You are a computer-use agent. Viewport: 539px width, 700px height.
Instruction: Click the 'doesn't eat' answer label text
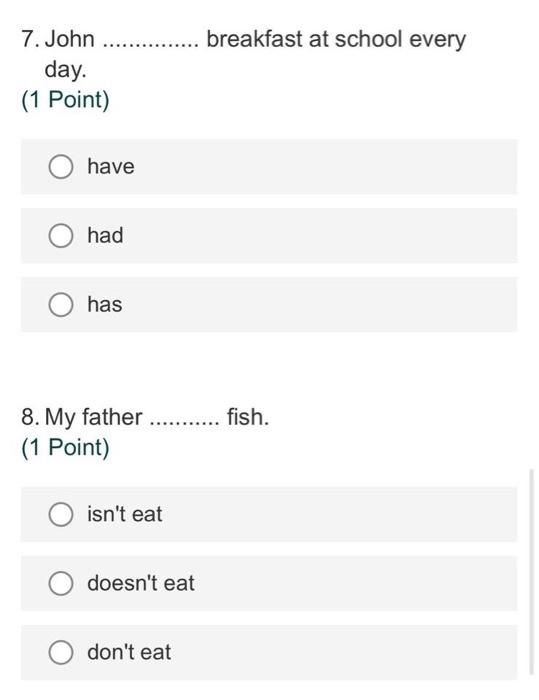pyautogui.click(x=141, y=583)
